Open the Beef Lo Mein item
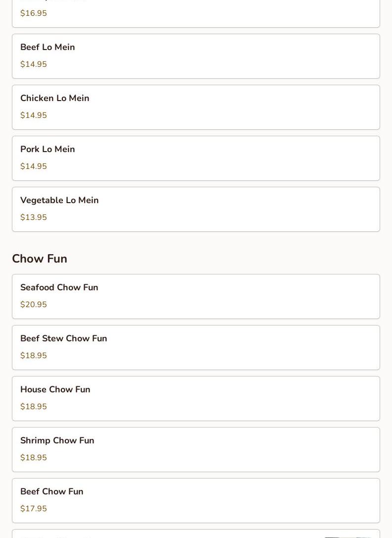The height and width of the screenshot is (538, 392). 196,56
